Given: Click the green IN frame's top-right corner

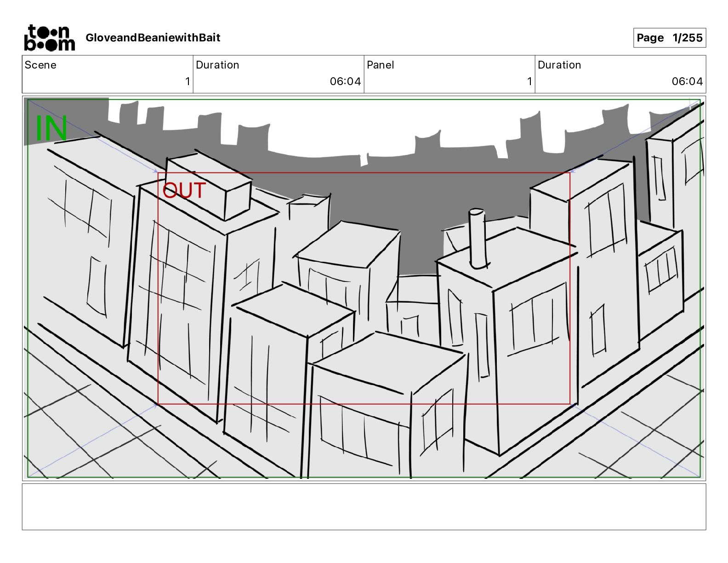Looking at the screenshot, I should (x=700, y=100).
